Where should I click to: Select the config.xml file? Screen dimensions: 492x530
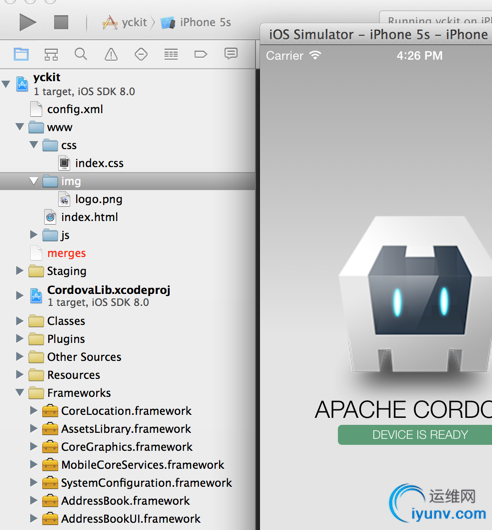[x=75, y=109]
